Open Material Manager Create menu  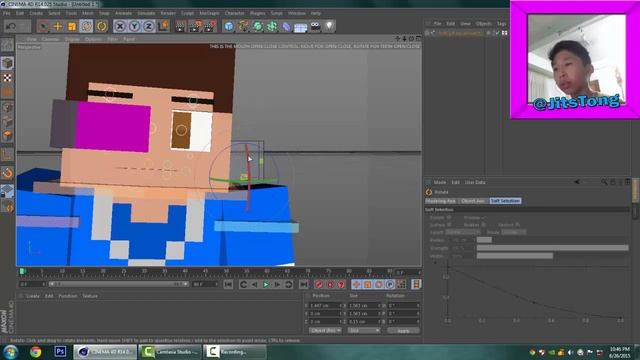coord(33,296)
